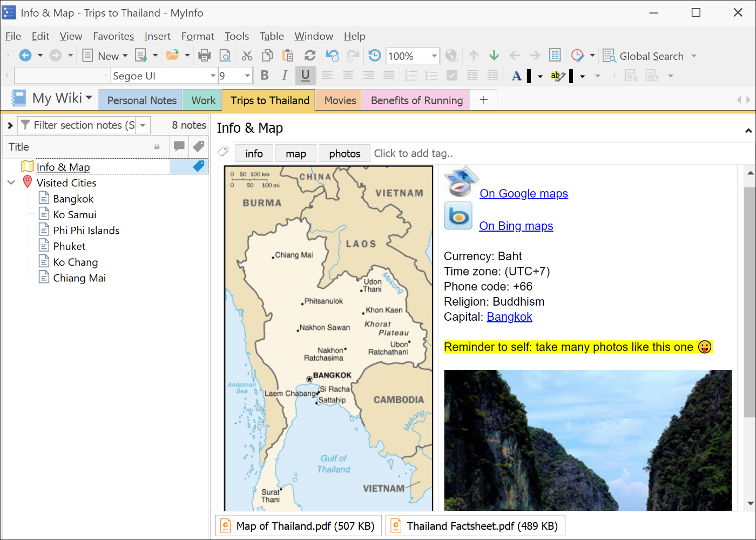
Task: Click the back navigation arrow icon
Action: [x=25, y=56]
